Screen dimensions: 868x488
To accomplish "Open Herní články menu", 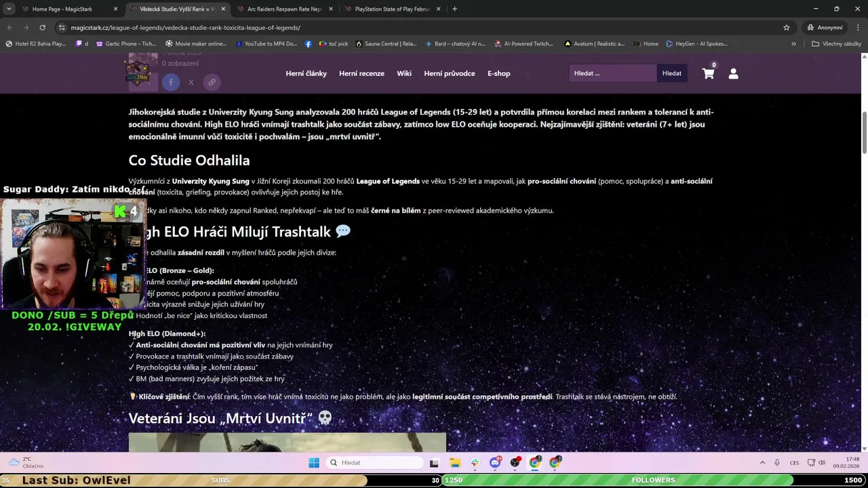I will coord(306,73).
